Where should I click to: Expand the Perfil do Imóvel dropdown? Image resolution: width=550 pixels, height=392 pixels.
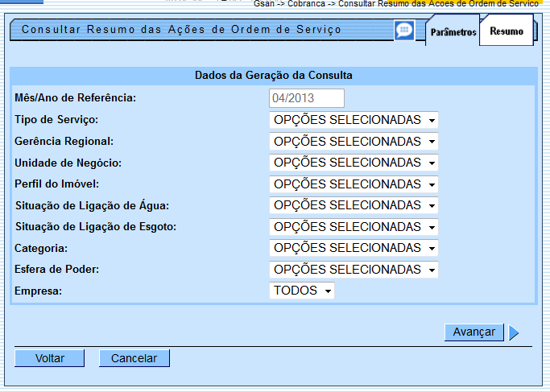(x=354, y=184)
